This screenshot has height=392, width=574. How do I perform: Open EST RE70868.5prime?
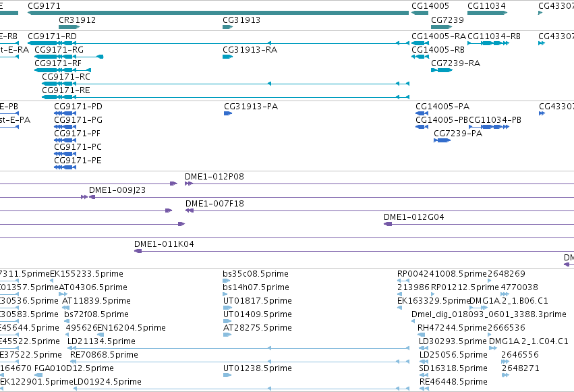(239, 362)
